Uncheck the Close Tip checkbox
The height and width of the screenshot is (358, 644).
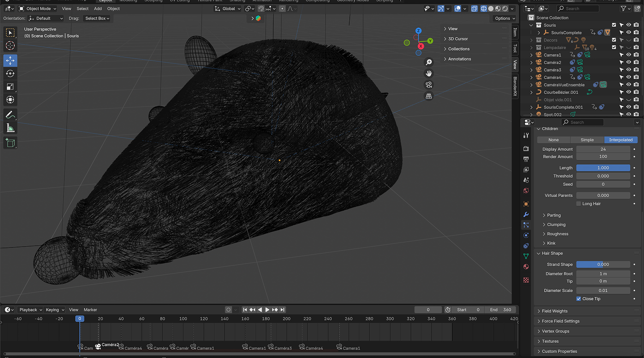click(579, 298)
